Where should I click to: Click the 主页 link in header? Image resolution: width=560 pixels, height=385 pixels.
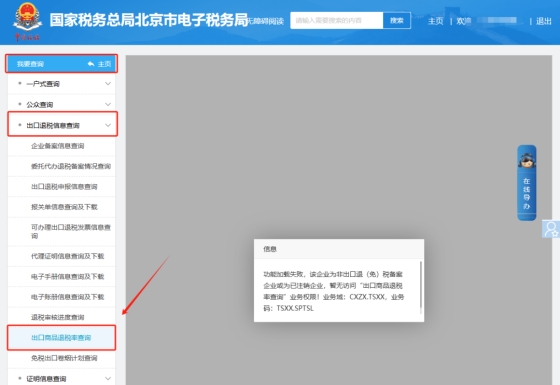pos(436,21)
